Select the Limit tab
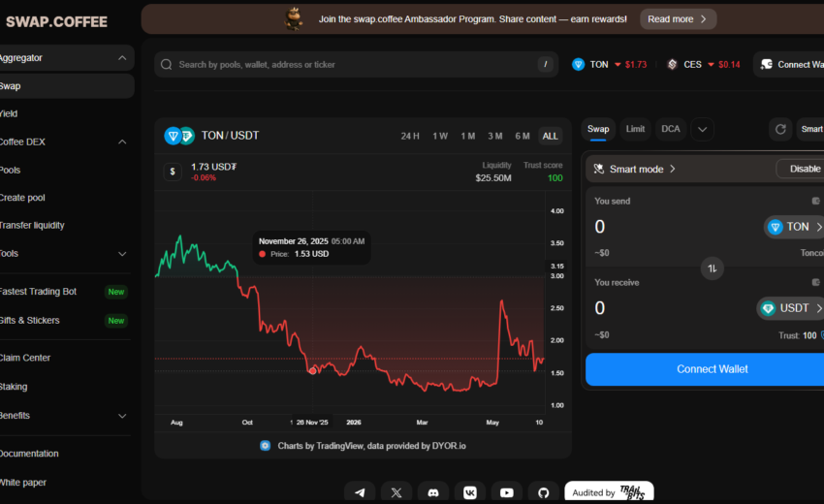Image resolution: width=824 pixels, height=504 pixels. pyautogui.click(x=635, y=129)
